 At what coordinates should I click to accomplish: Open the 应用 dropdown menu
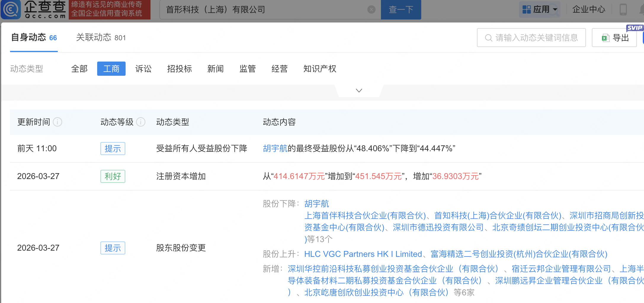click(555, 9)
